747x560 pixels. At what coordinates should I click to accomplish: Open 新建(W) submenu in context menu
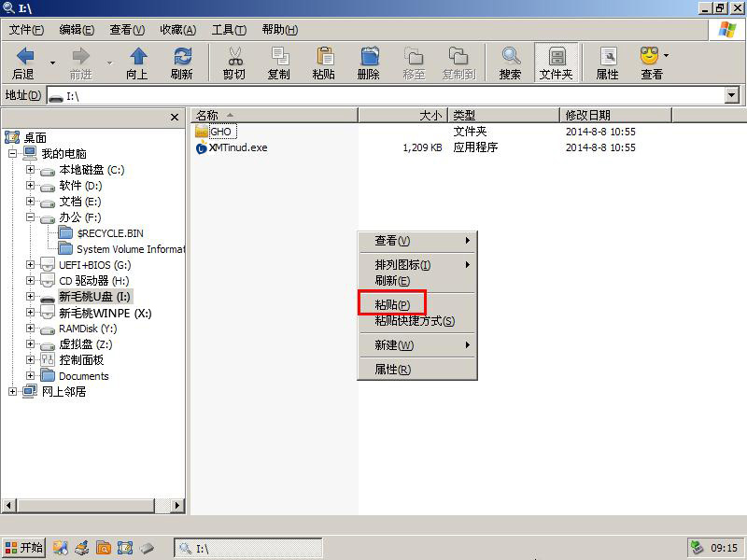(x=416, y=344)
